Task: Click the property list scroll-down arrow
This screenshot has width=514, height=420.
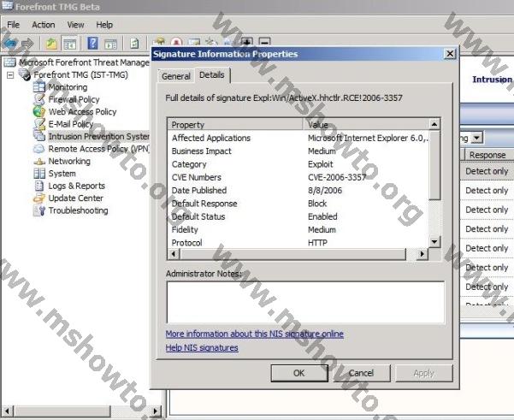Action: (434, 242)
